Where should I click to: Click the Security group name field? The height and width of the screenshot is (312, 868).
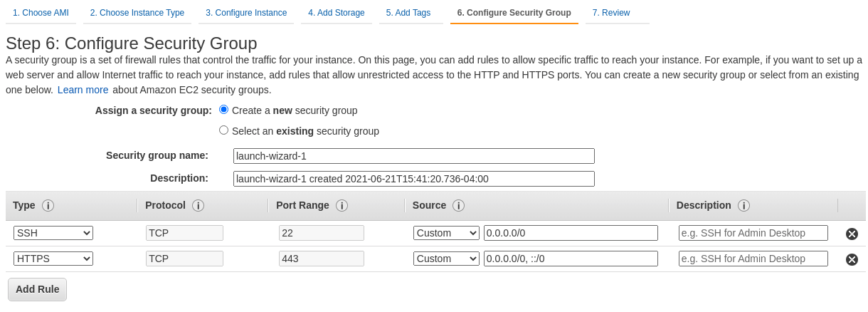click(x=413, y=156)
